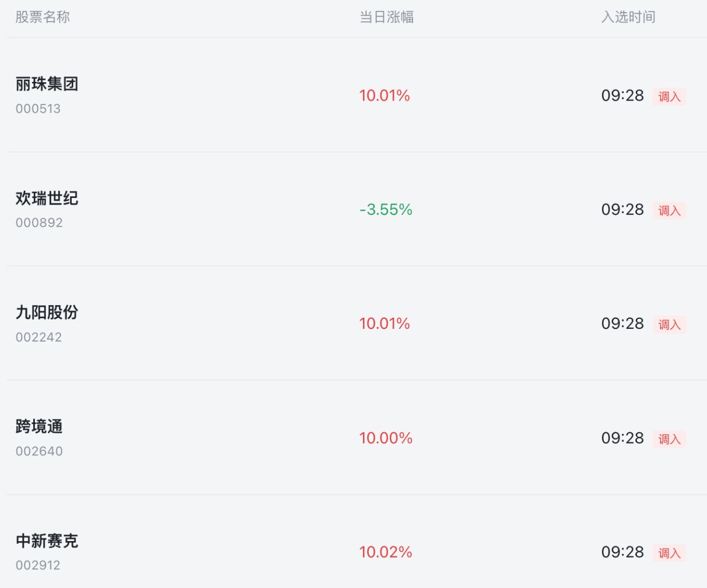Select the 九阳股份 stock name
The height and width of the screenshot is (588, 707).
(x=47, y=312)
